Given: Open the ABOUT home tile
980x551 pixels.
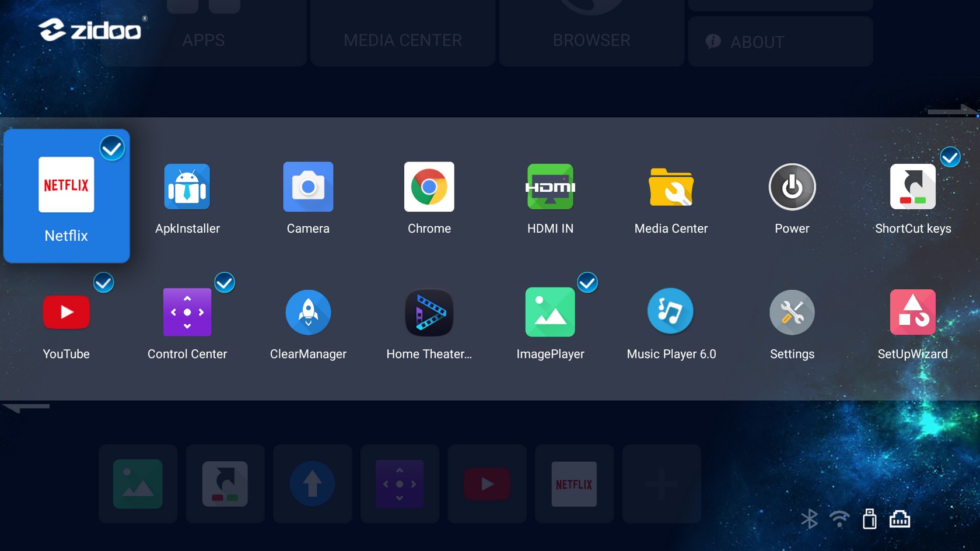Looking at the screenshot, I should point(780,41).
